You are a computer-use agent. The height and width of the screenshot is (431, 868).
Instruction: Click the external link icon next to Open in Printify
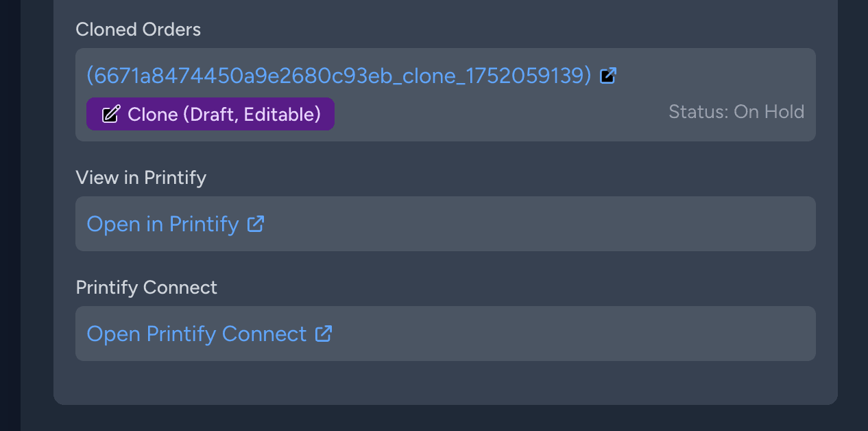pos(256,223)
